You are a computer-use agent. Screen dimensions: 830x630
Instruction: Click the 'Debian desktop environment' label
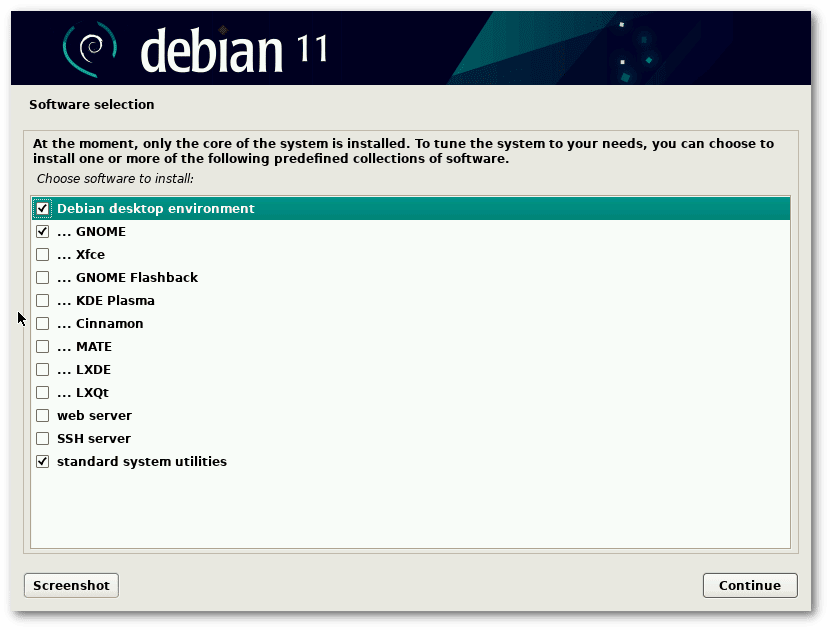[x=156, y=209]
